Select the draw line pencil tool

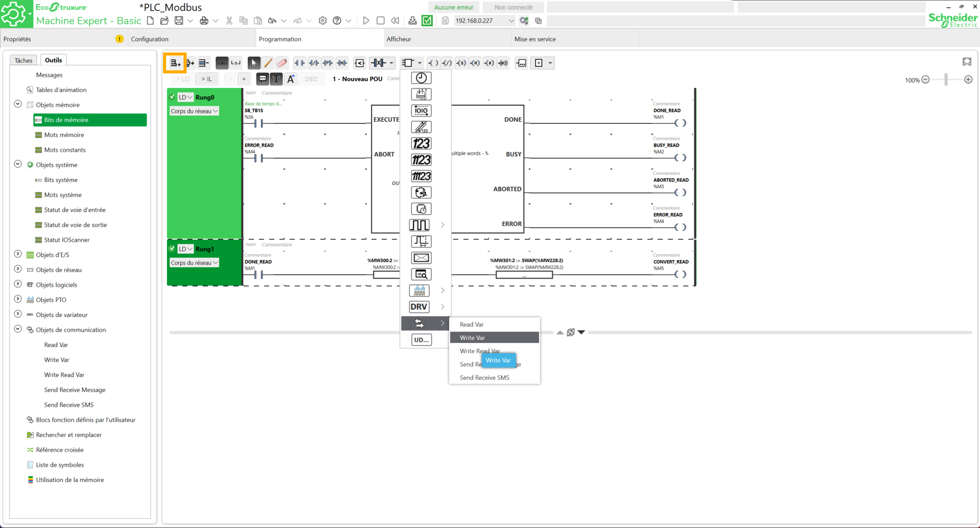(268, 63)
